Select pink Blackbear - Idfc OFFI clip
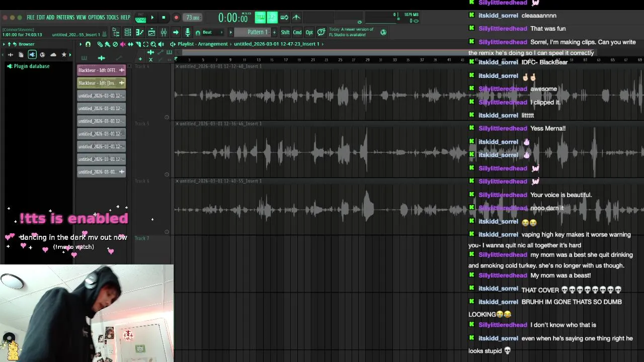The image size is (644, 362). point(101,70)
